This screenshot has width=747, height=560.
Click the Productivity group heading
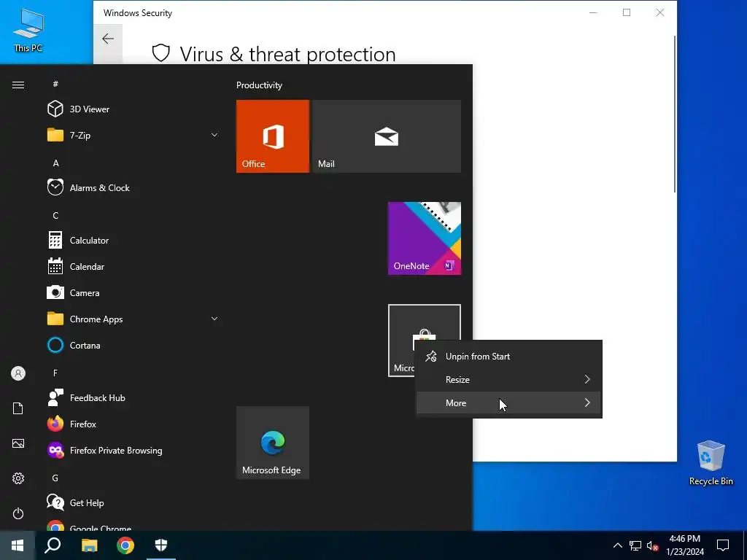[259, 85]
